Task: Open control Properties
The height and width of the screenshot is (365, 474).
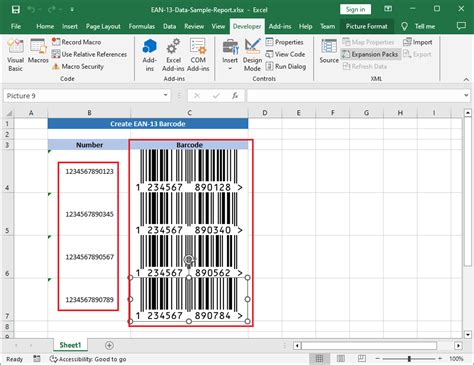Action: 284,42
